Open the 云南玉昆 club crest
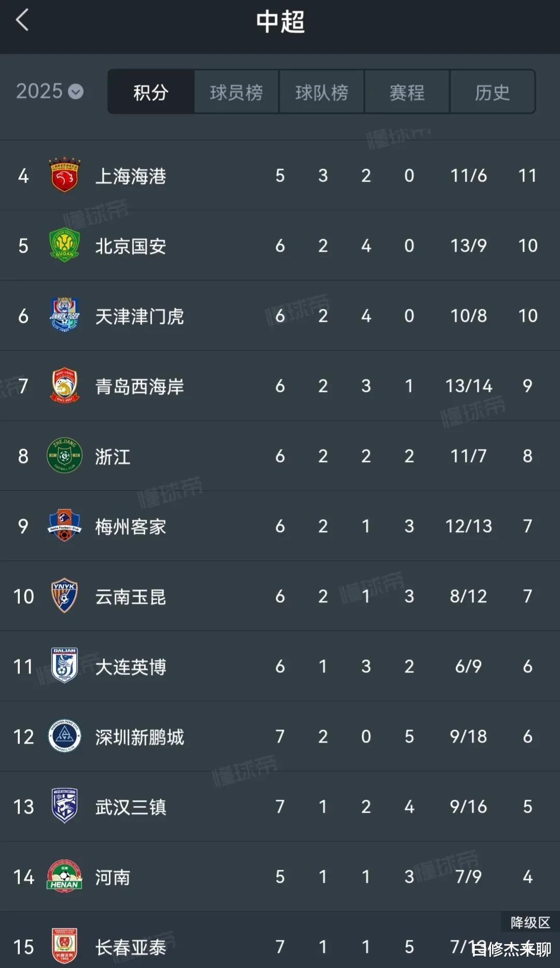Viewport: 560px width, 968px height. point(64,596)
